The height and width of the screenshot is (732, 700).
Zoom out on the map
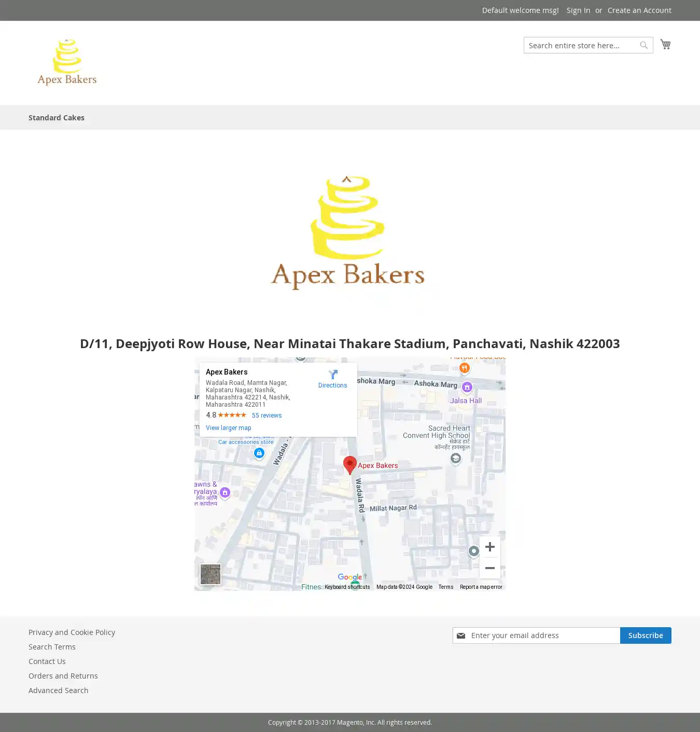pos(489,568)
